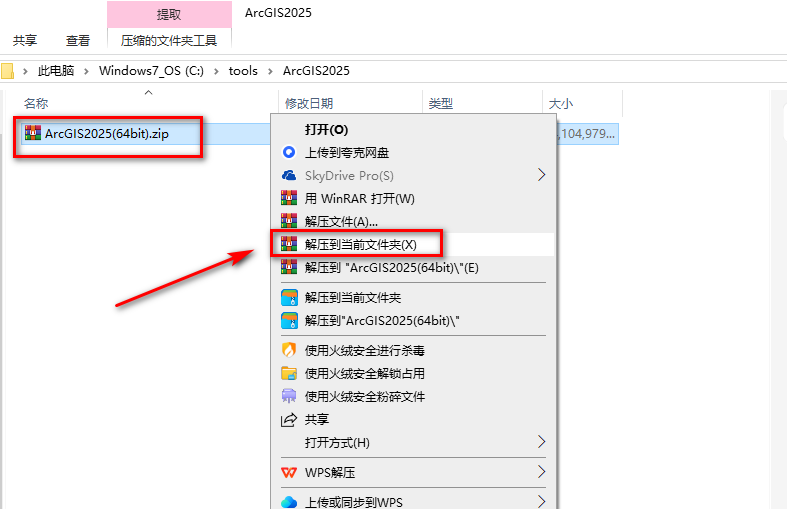Click blue zip icon beside 解压到当前文件夹
The height and width of the screenshot is (509, 787).
[x=289, y=298]
